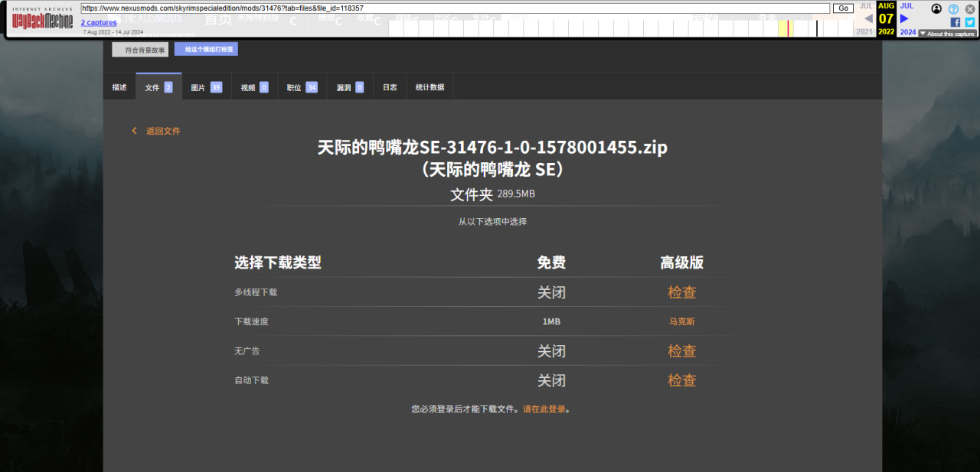Click the 高级版 column header
The image size is (980, 472).
pyautogui.click(x=682, y=262)
